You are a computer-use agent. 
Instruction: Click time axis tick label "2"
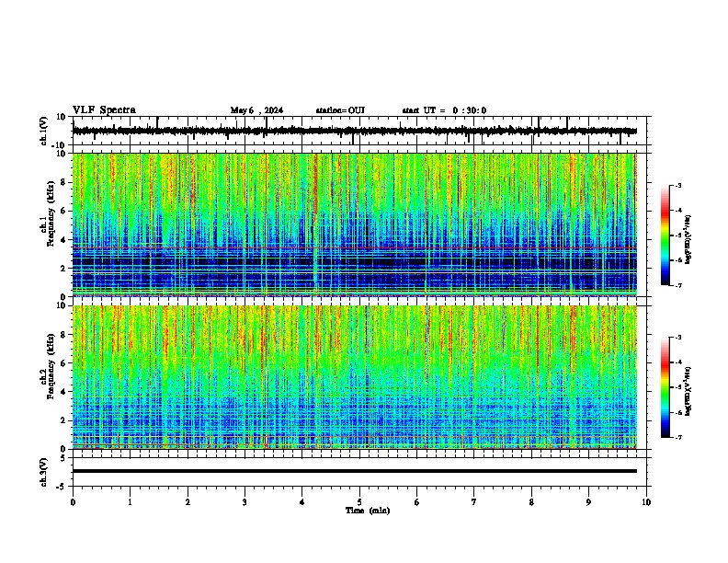[x=188, y=502]
